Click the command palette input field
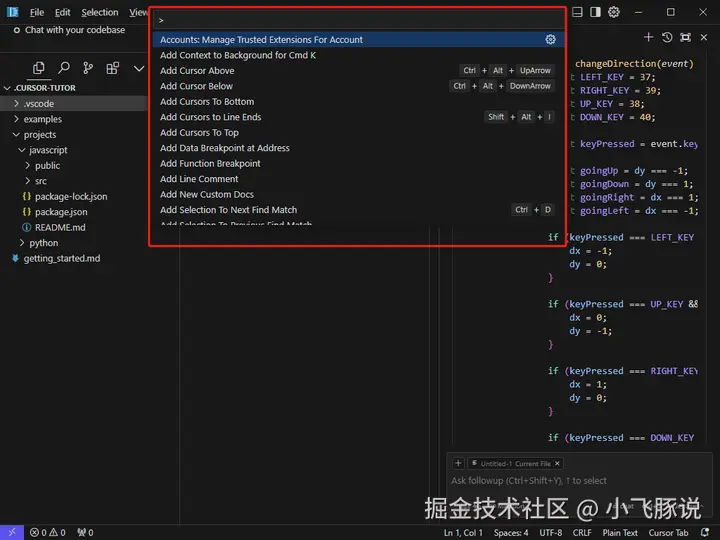The width and height of the screenshot is (720, 540). point(358,20)
